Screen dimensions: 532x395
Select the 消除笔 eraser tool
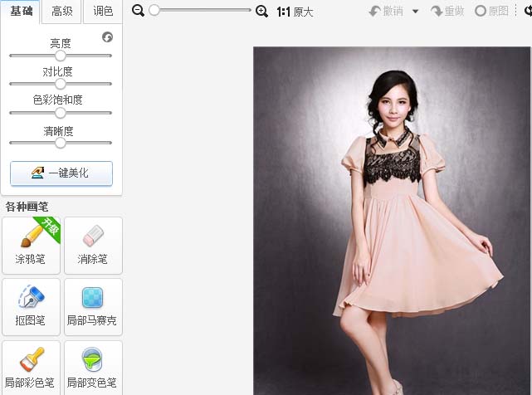93,246
